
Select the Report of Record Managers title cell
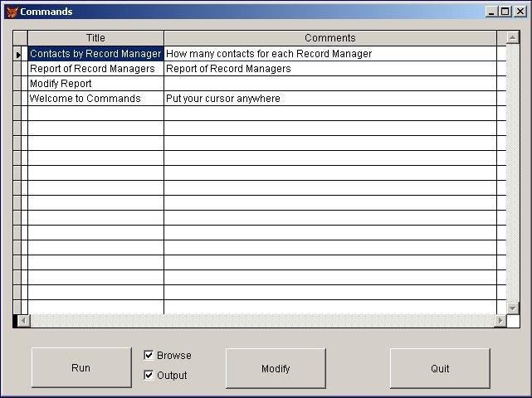coord(95,69)
